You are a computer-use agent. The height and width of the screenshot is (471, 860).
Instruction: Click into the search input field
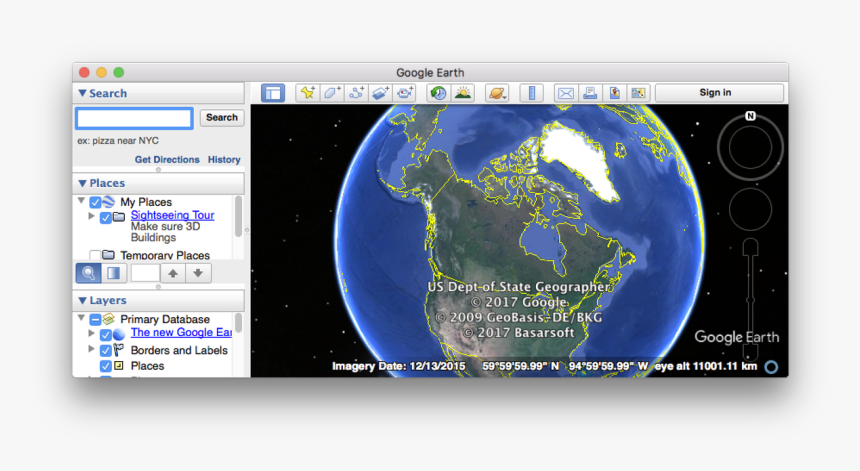point(134,118)
